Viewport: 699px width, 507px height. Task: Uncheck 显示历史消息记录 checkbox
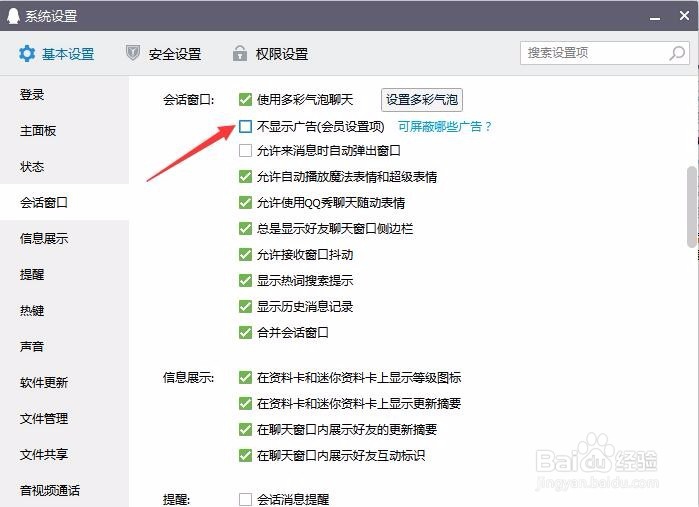(x=245, y=306)
